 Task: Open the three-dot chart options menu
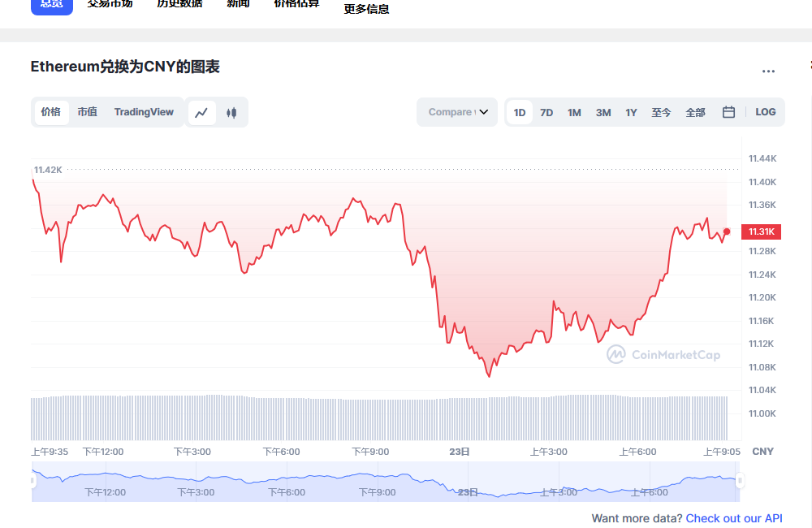tap(768, 71)
